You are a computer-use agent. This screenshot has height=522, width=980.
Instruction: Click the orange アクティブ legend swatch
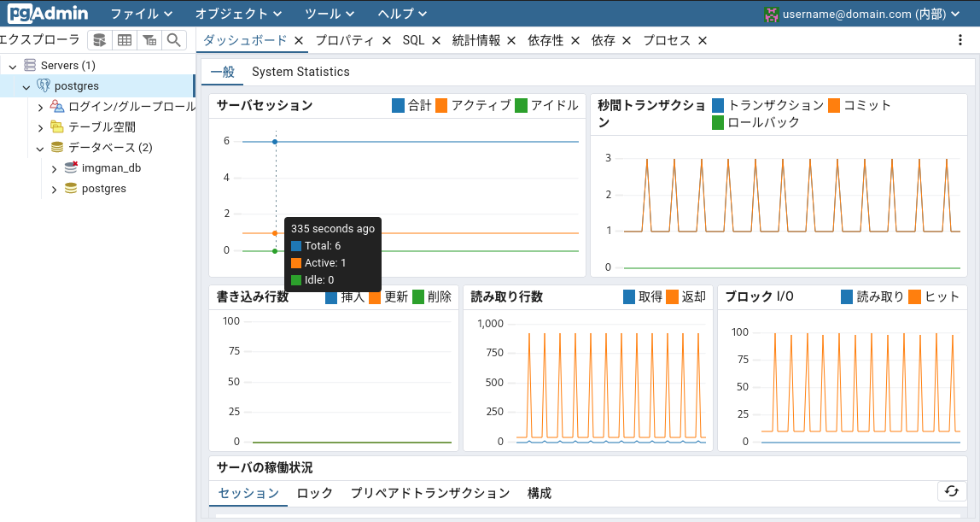tap(441, 106)
